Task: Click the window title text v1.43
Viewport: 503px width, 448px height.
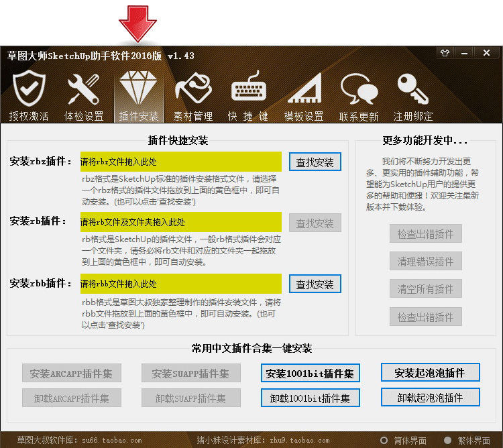Action: [x=181, y=56]
